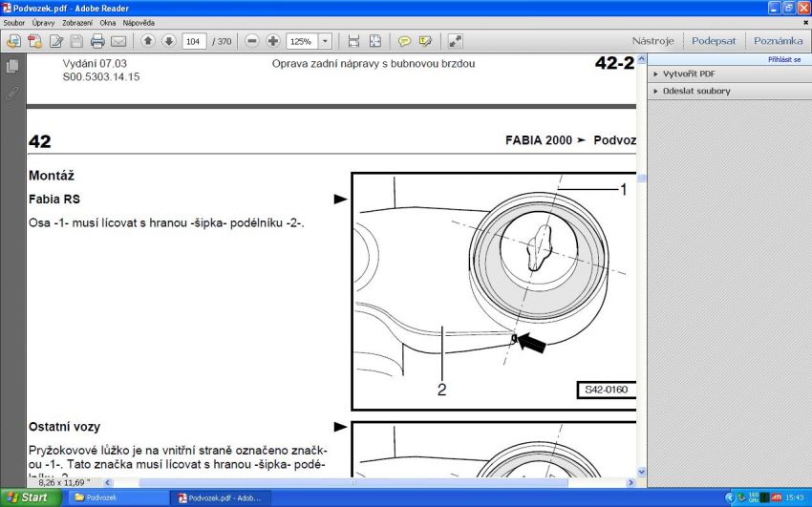Toggle read mode fullscreen view

[x=455, y=41]
